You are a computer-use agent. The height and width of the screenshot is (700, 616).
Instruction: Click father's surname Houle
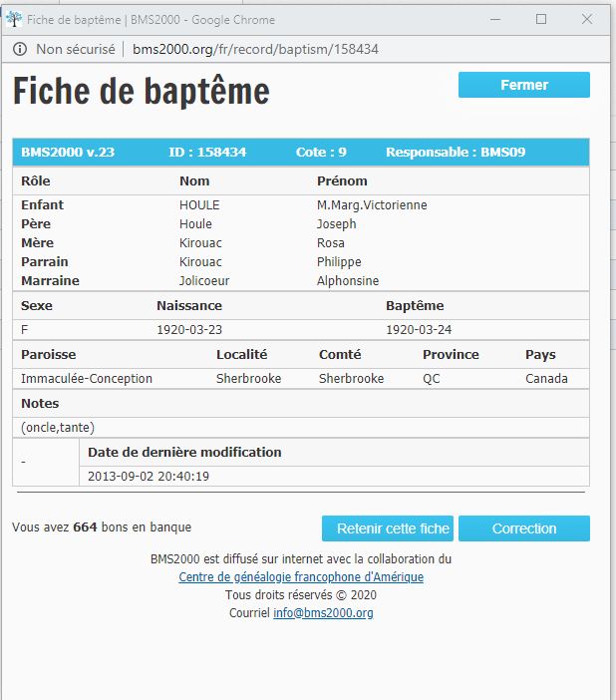(195, 224)
